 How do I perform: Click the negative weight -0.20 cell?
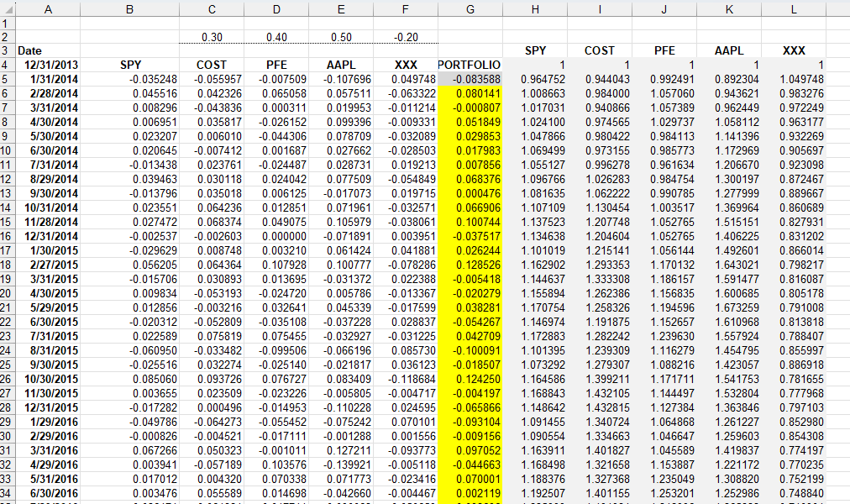[x=405, y=36]
